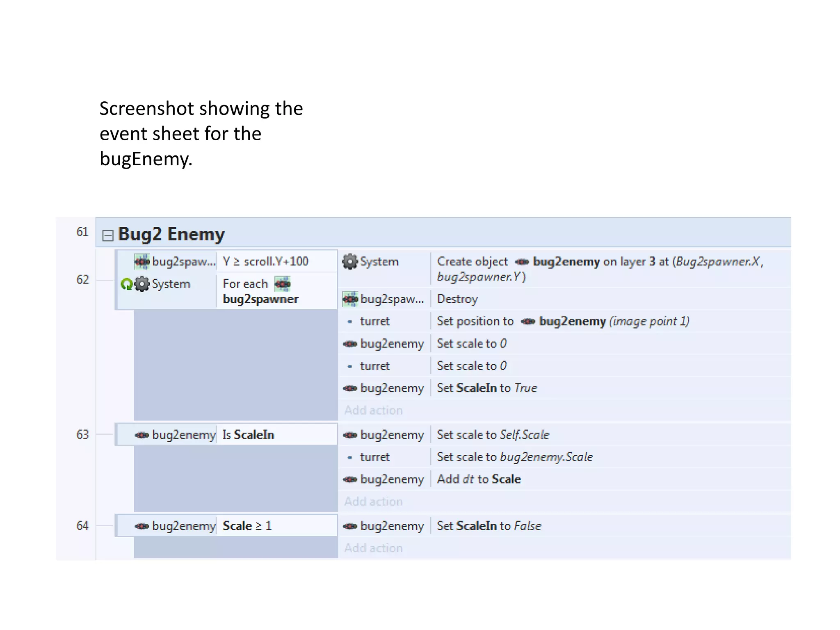Click bug2enemy icon in Create object action text

click(x=522, y=262)
